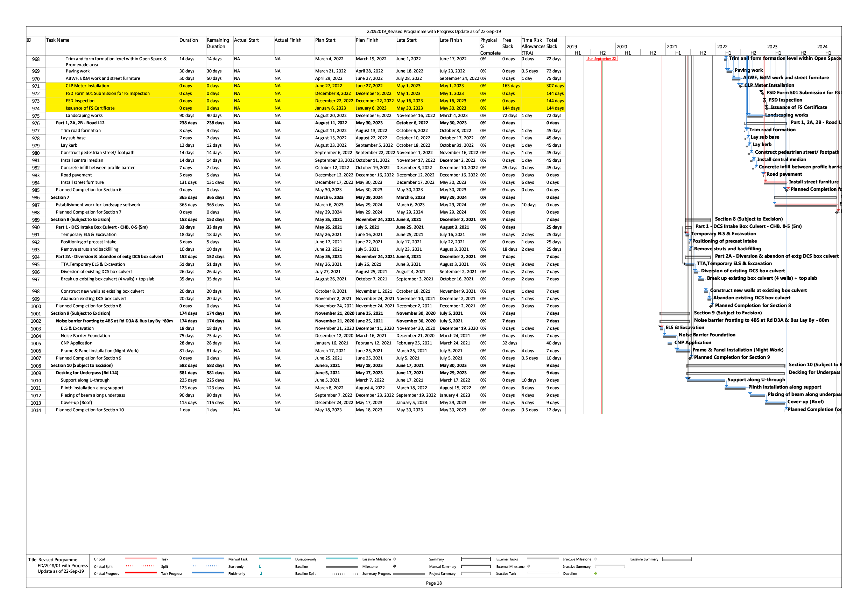Click the External Milestone diamond in legend

529,566
